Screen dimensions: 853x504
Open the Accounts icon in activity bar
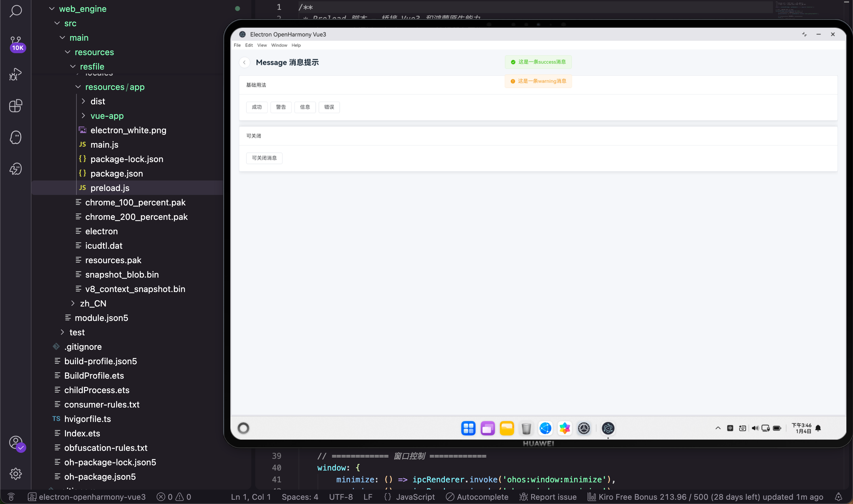[x=16, y=442]
